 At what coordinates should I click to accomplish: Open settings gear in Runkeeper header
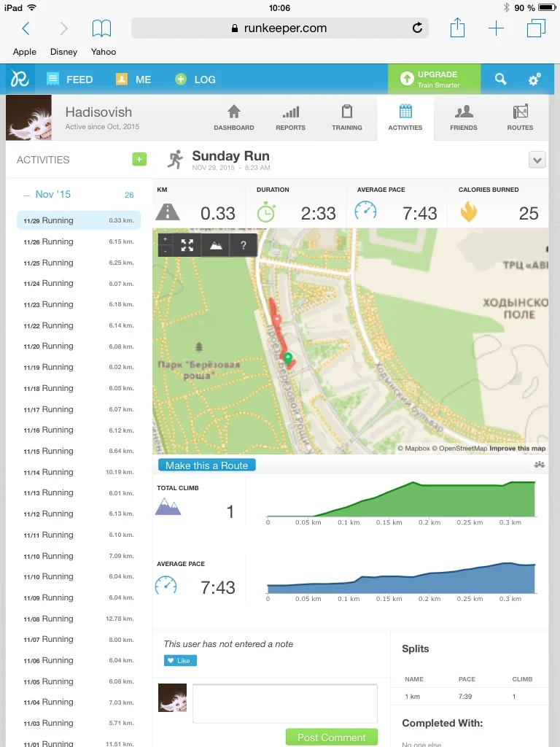534,79
